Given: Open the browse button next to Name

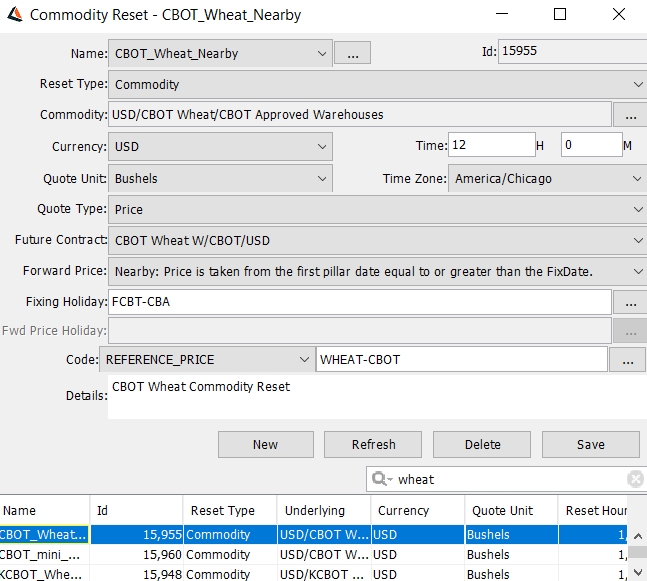Looking at the screenshot, I should click(x=352, y=53).
